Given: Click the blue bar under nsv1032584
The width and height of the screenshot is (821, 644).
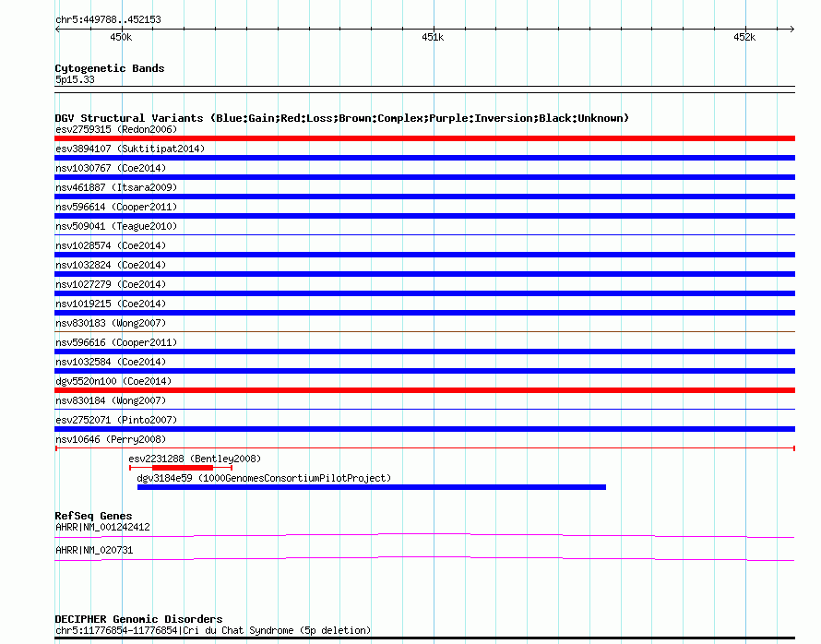Looking at the screenshot, I should point(424,371).
